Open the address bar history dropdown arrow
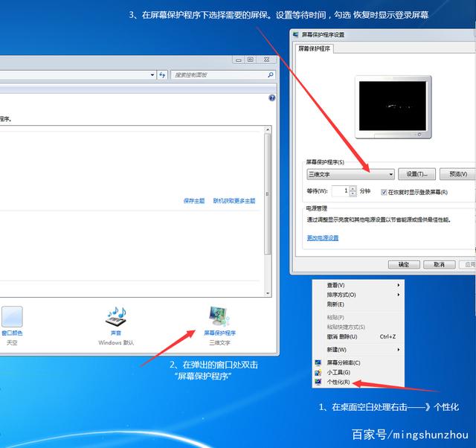This screenshot has width=476, height=448. 152,74
